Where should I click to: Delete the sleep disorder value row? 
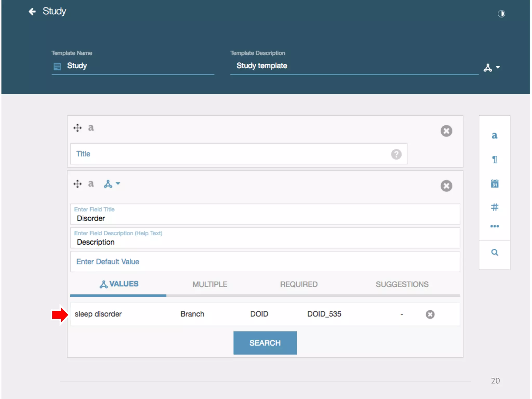[430, 314]
